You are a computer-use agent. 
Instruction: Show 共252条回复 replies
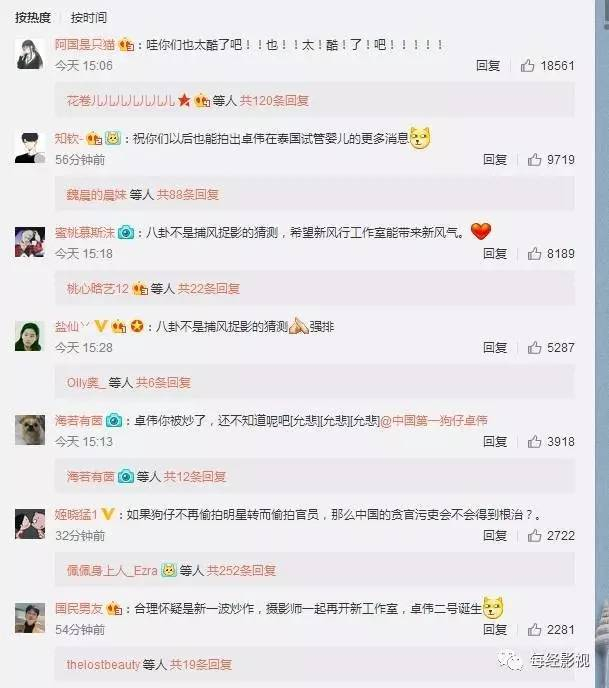click(x=241, y=570)
